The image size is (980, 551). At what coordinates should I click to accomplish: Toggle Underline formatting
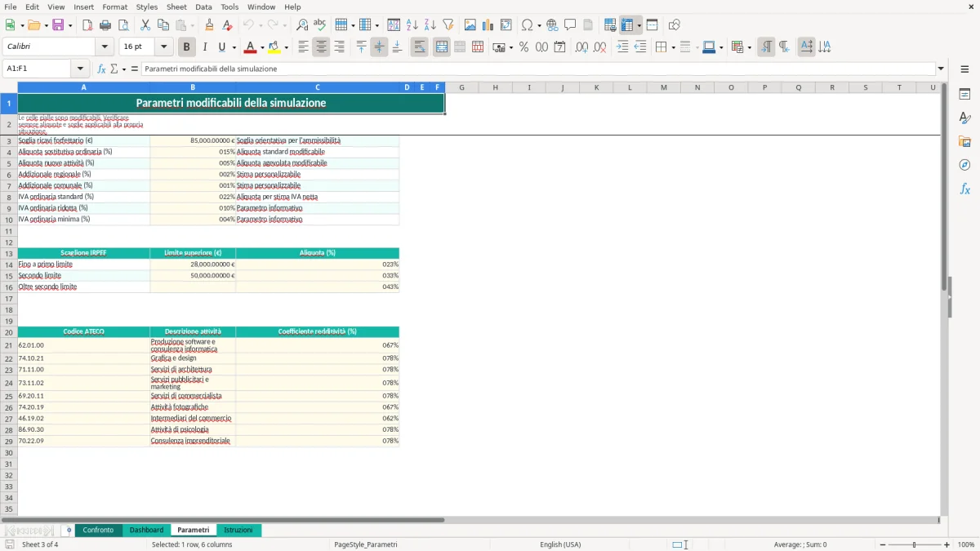pos(222,47)
